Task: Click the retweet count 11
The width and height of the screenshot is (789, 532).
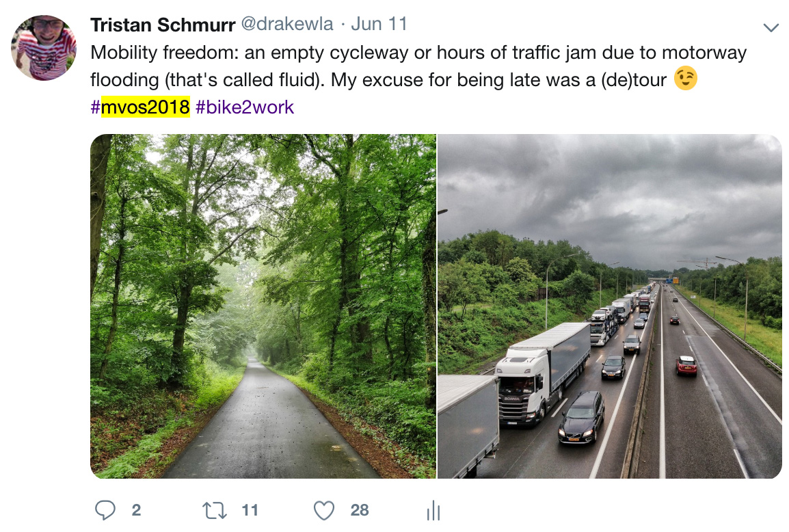Action: 250,510
